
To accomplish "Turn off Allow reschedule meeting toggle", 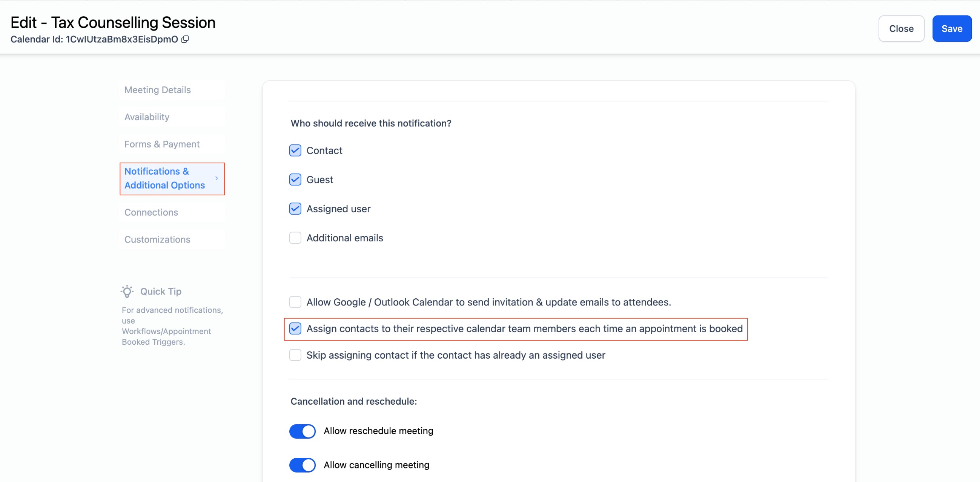I will (x=303, y=431).
